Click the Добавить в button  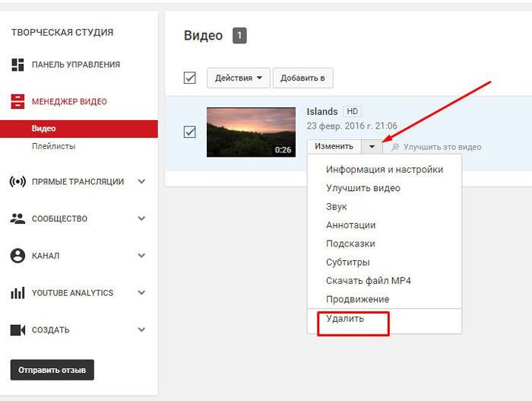302,78
